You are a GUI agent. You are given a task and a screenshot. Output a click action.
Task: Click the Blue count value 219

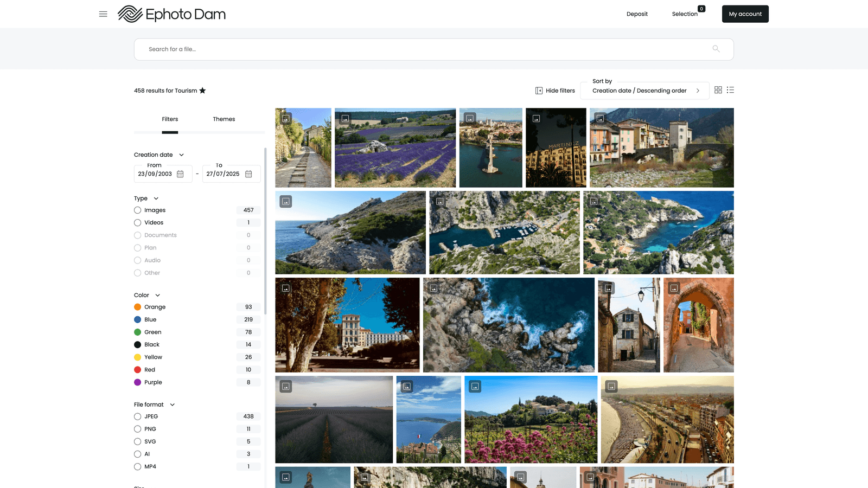pos(248,319)
